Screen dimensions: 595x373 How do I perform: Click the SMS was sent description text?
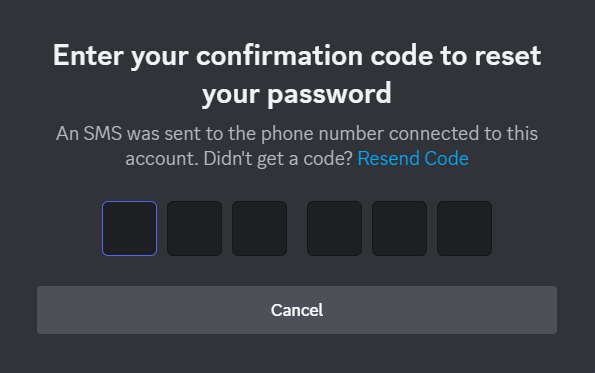[x=297, y=146]
